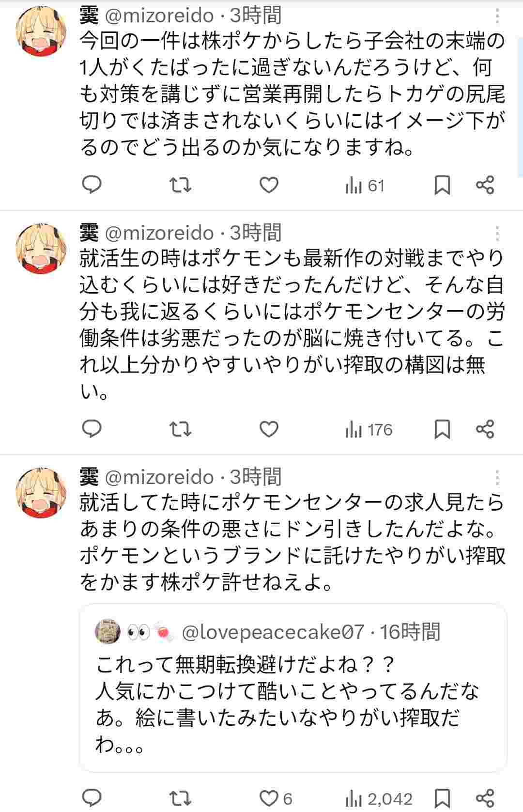Bookmark the tweet with 61 views
This screenshot has width=523, height=812.
[x=442, y=185]
